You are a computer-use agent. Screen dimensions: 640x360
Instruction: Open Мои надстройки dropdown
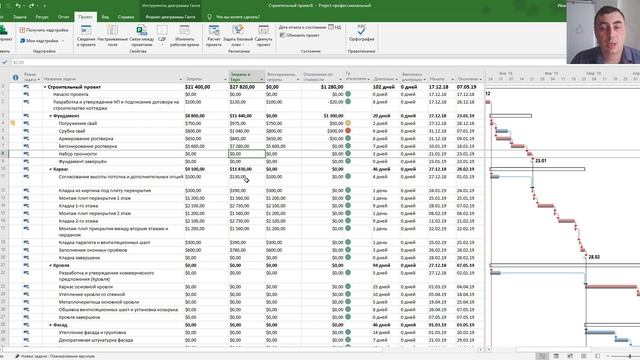pos(42,41)
